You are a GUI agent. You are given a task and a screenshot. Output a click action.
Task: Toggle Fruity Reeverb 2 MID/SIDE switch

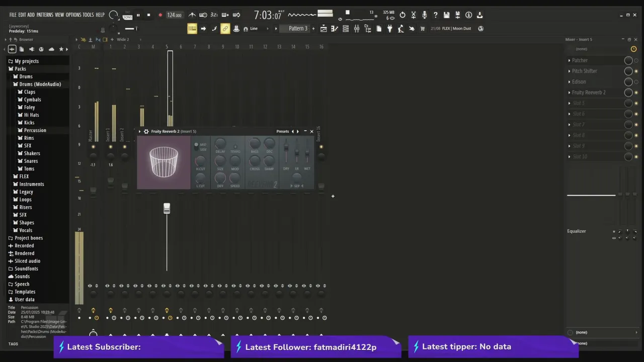(x=196, y=147)
